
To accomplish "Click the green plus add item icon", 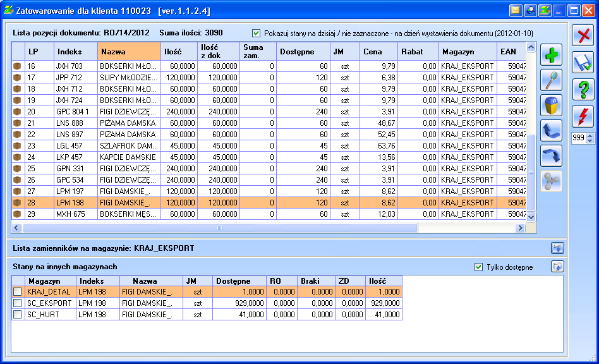I will (551, 56).
